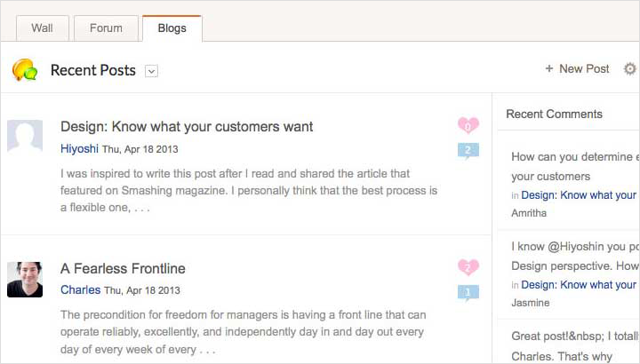Click Charles's profile photo
The image size is (640, 364).
(x=25, y=280)
